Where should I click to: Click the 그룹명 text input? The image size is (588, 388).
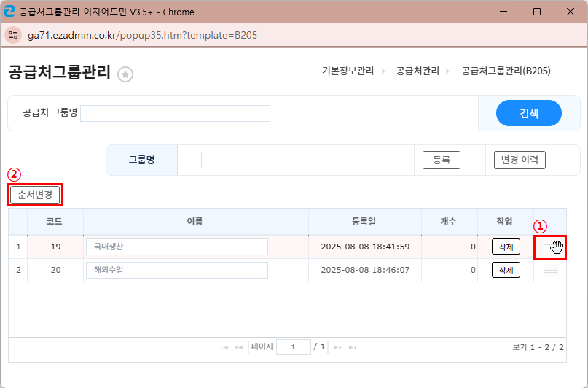tap(296, 160)
